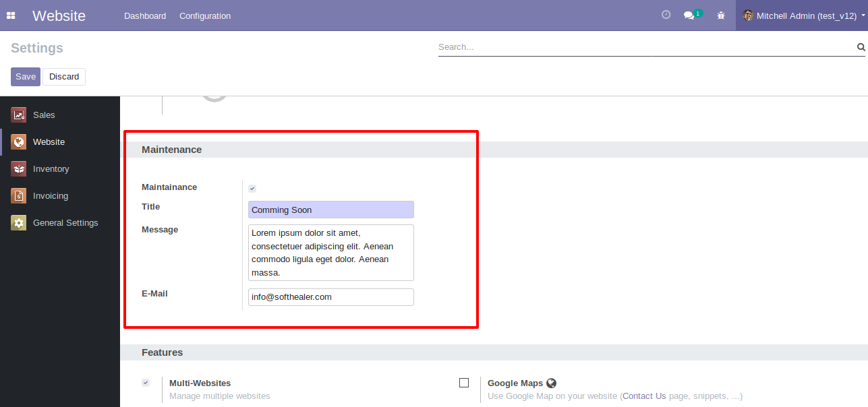Click the E-Mail input field
The image size is (868, 407).
pos(331,297)
